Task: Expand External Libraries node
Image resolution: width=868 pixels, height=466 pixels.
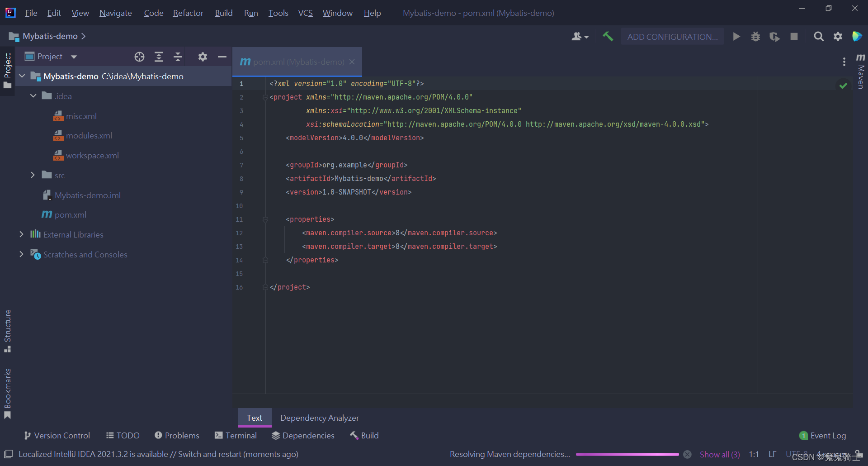Action: coord(21,234)
